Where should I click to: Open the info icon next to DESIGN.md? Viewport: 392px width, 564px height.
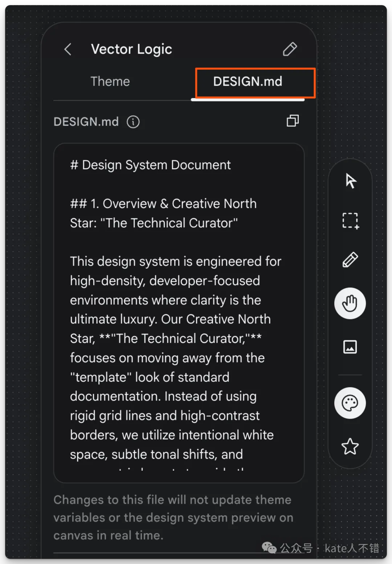coord(133,122)
